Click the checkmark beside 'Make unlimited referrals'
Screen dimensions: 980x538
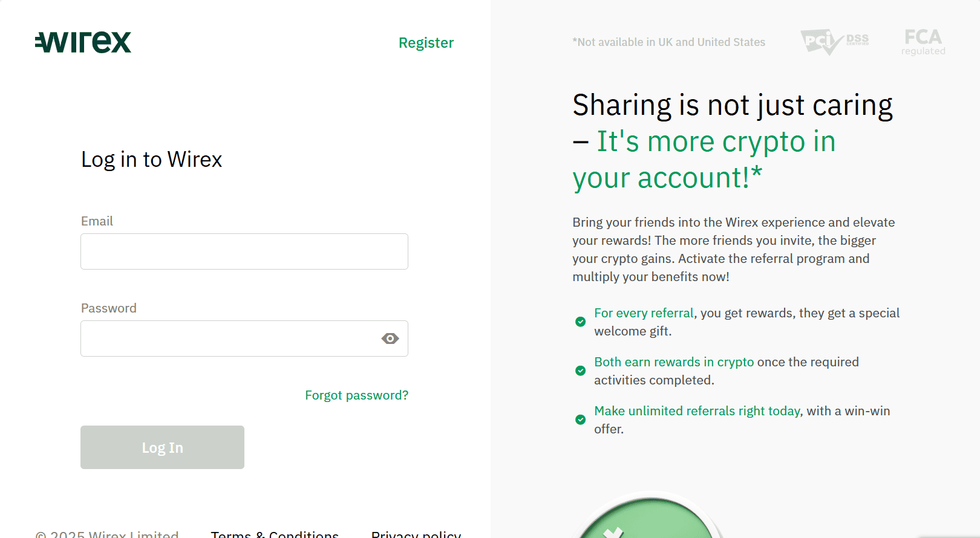580,420
